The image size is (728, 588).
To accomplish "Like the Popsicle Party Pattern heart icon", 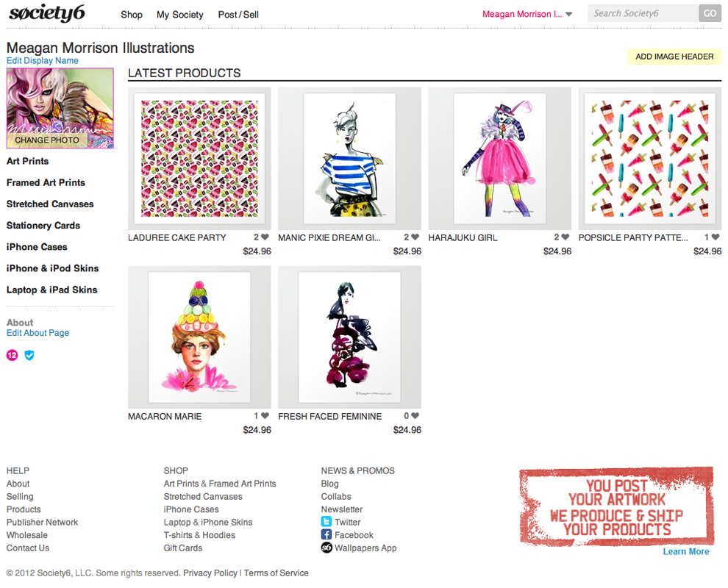I will [715, 237].
